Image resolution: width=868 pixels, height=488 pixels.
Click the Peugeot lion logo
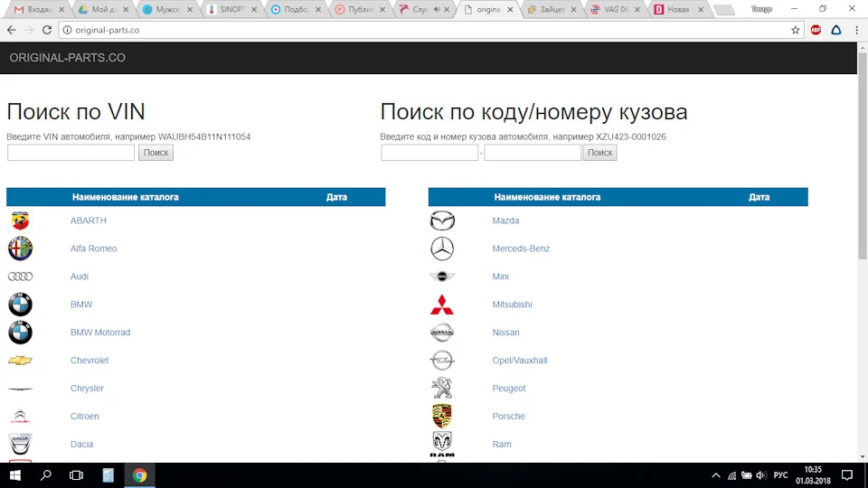pyautogui.click(x=442, y=388)
